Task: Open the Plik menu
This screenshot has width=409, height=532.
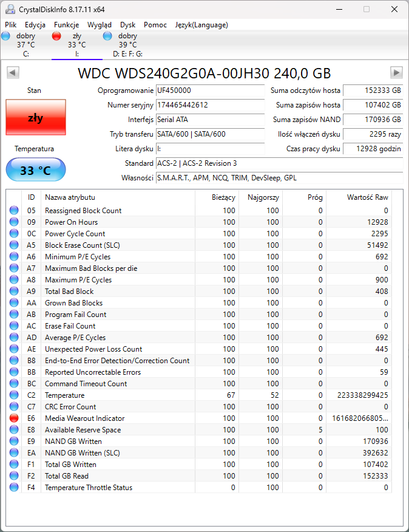Action: tap(10, 25)
